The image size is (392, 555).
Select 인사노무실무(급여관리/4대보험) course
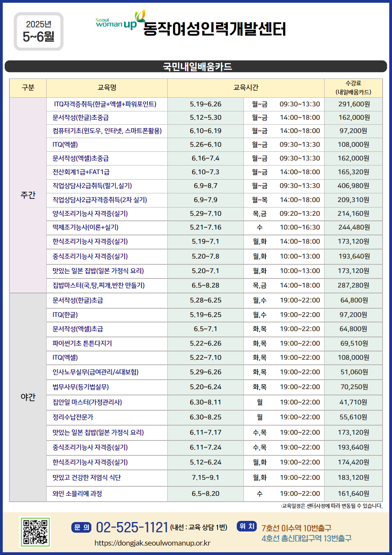[x=96, y=372]
